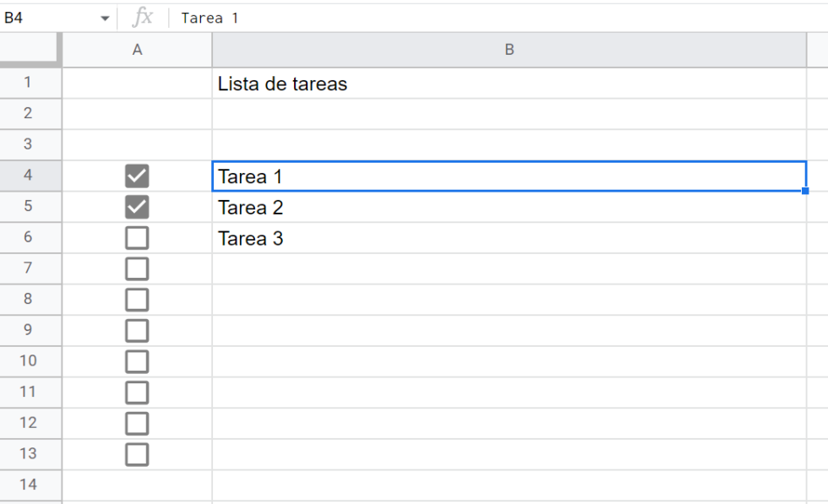
Task: Open the Name Box dropdown arrow
Action: (x=105, y=19)
